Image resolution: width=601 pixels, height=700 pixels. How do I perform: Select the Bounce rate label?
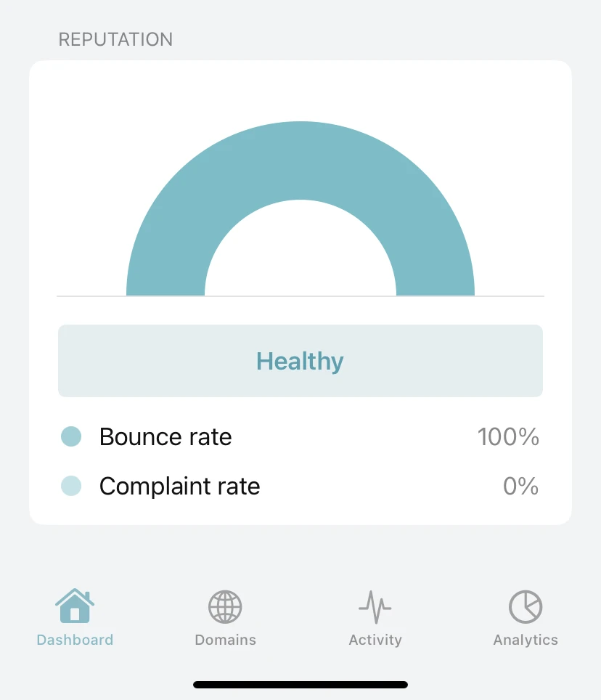click(x=165, y=436)
